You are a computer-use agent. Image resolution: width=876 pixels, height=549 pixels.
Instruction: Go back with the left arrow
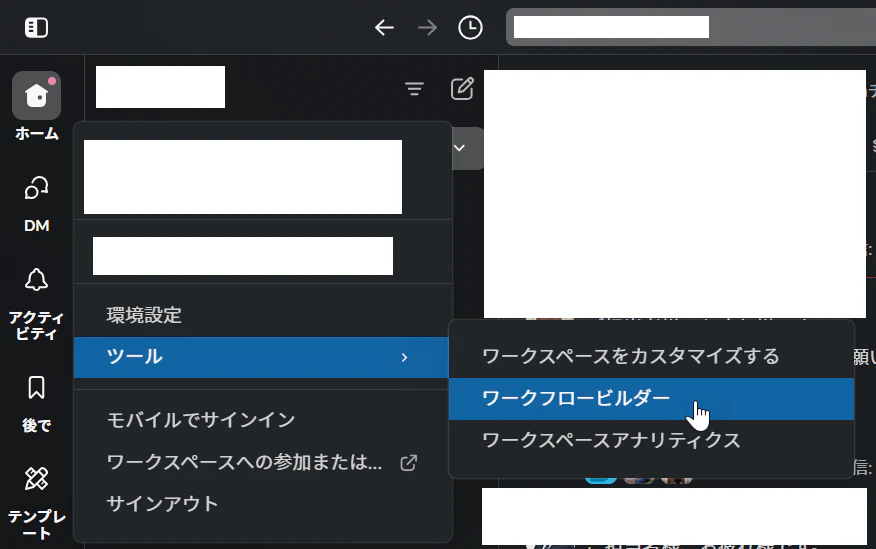point(384,27)
